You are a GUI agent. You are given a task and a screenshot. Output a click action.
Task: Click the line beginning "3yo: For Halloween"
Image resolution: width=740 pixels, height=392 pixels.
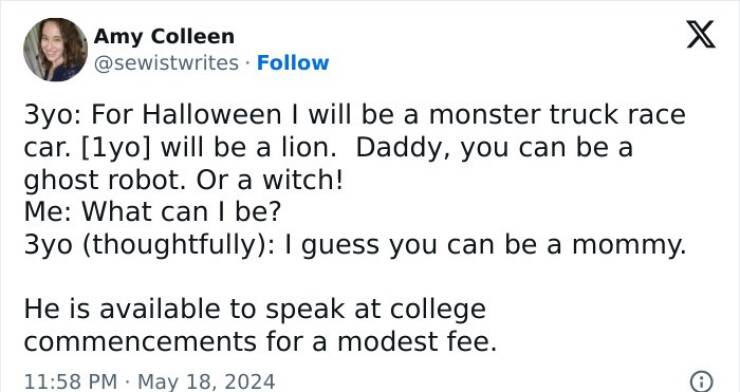(x=354, y=116)
